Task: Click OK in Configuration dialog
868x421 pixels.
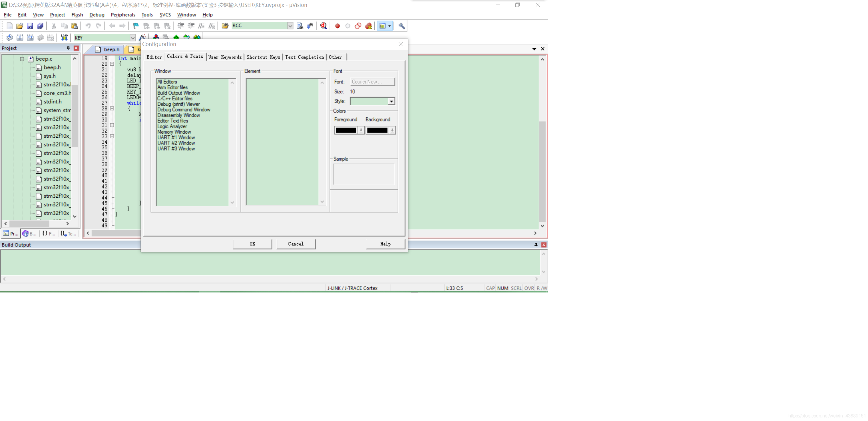Action: pyautogui.click(x=252, y=244)
